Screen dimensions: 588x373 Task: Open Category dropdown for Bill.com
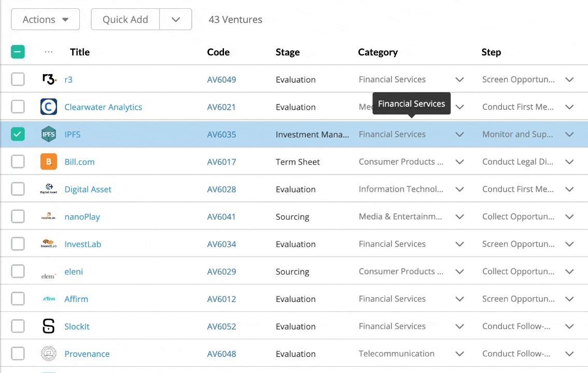(460, 162)
